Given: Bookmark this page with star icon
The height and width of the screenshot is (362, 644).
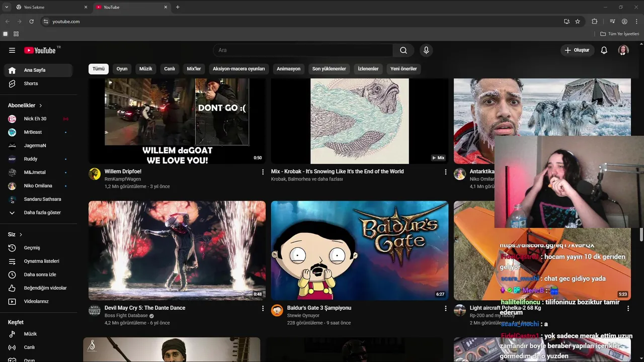Looking at the screenshot, I should pos(578,22).
